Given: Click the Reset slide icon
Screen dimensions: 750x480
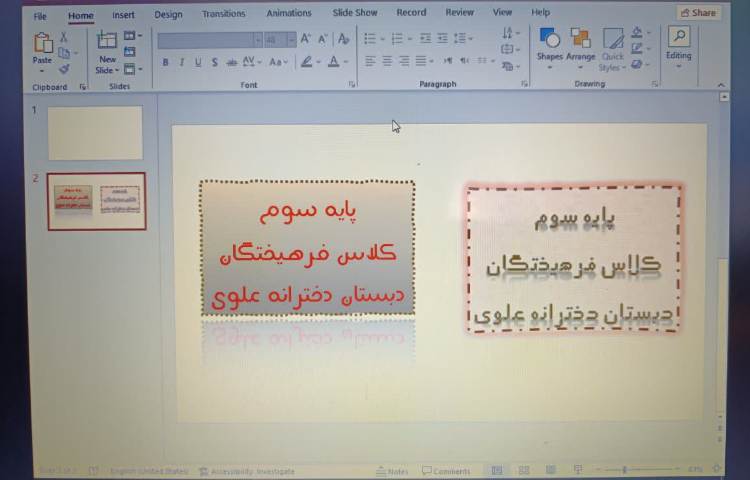Looking at the screenshot, I should point(130,52).
